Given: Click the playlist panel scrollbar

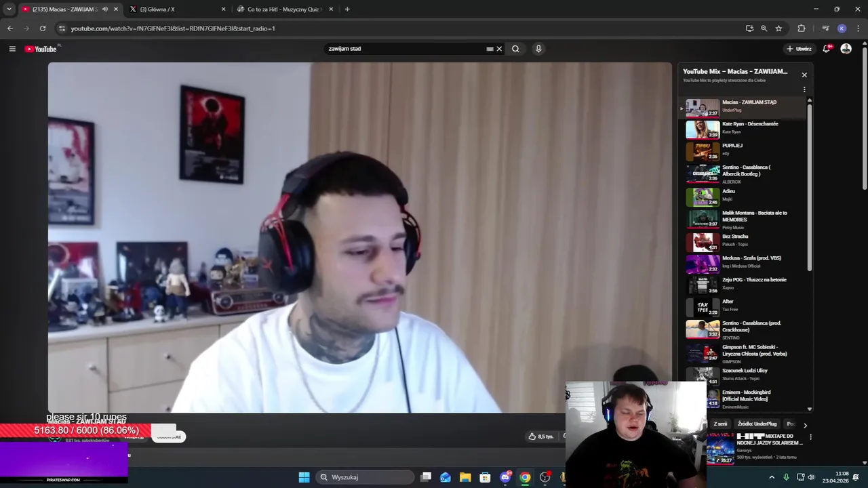Looking at the screenshot, I should (x=809, y=186).
